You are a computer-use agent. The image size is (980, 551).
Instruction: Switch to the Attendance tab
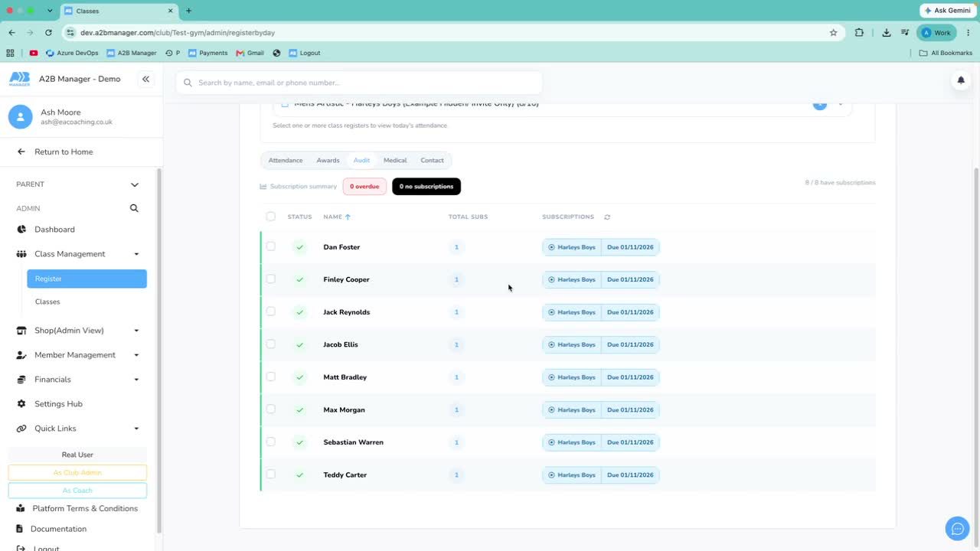point(286,161)
